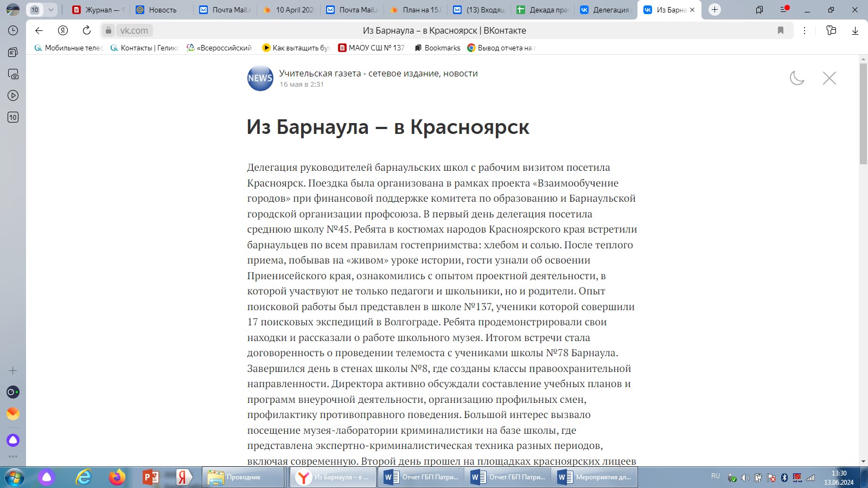The width and height of the screenshot is (868, 488).
Task: Open the Windows Start menu
Action: coord(15,477)
